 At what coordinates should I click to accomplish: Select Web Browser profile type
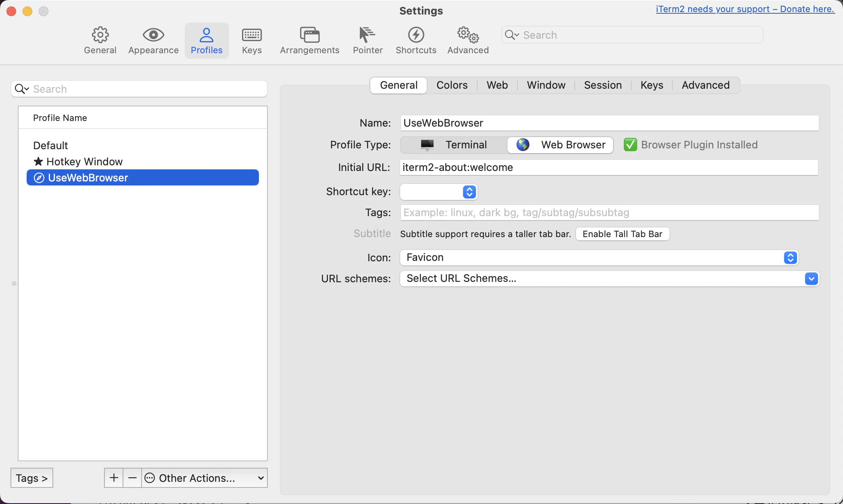click(560, 145)
